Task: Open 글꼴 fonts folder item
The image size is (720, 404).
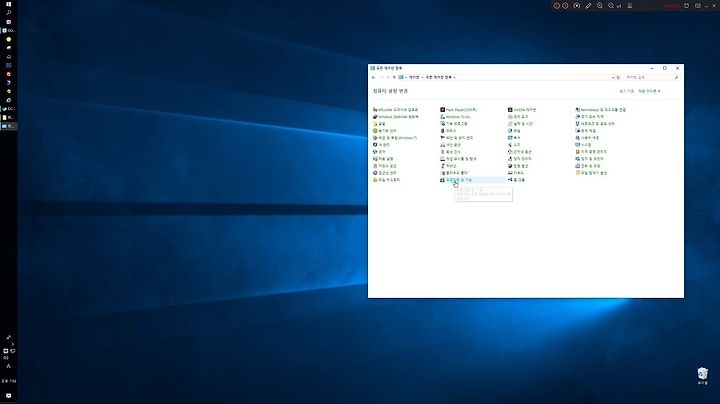Action: (379, 123)
